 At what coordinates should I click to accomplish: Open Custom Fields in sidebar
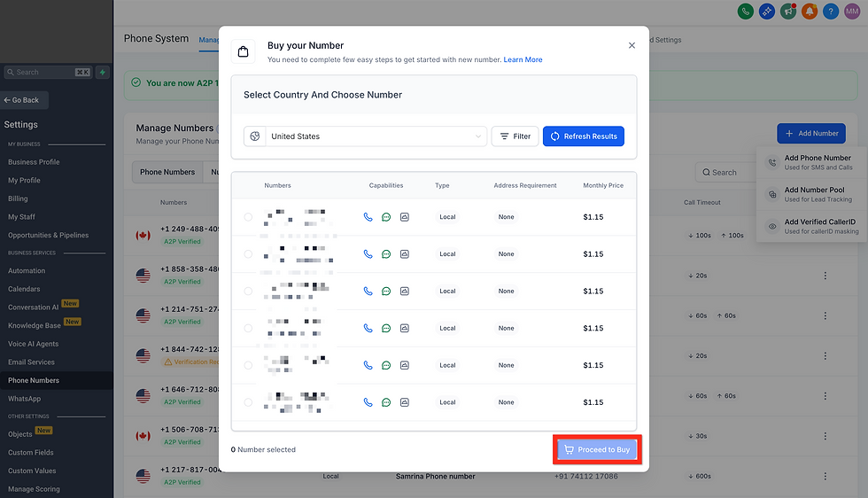[30, 452]
